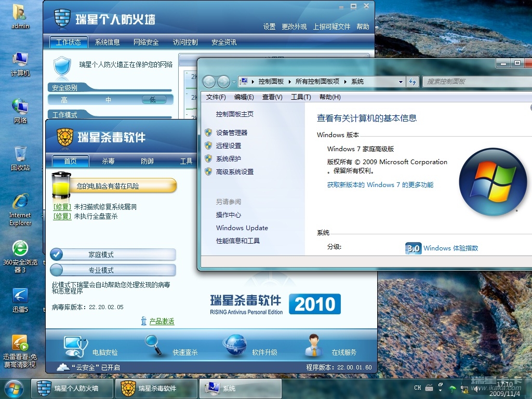Click 更改外观 in firewall header
Viewport: 532px width, 399px height.
[x=294, y=26]
